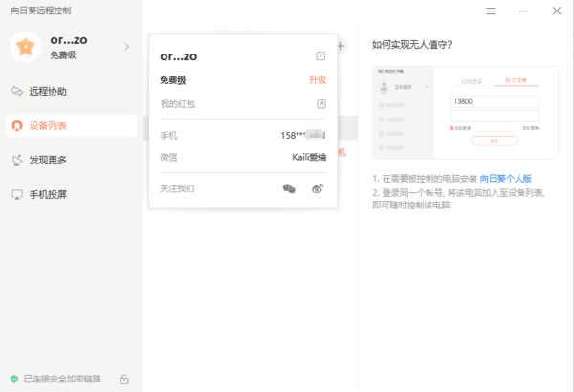Open 手机投屏 in the sidebar
Screen dimensions: 574x392
[48, 194]
